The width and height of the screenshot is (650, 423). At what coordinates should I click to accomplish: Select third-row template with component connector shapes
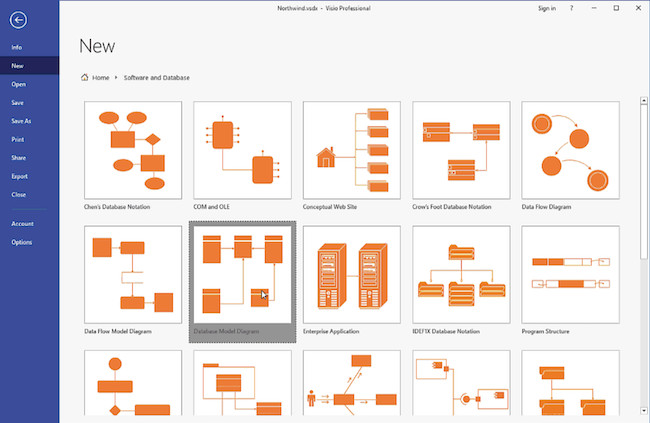461,383
